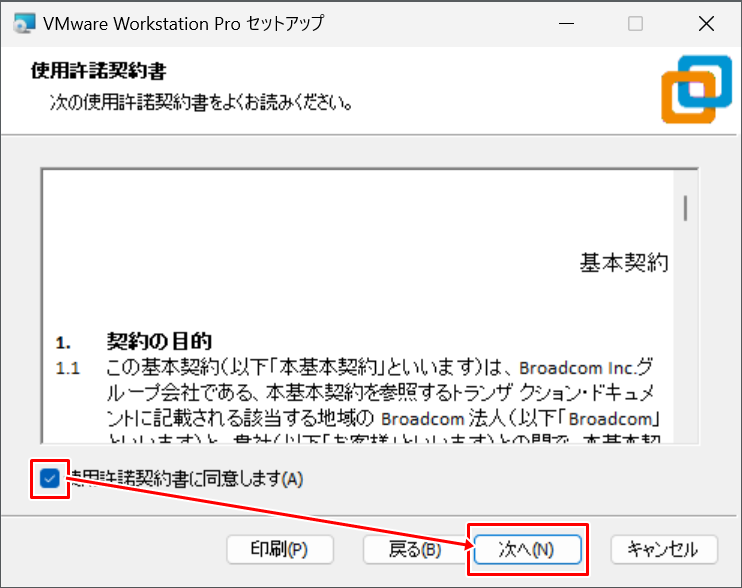Click the 1.1 clause number
Viewport: 742px width, 588px height.
(67, 368)
